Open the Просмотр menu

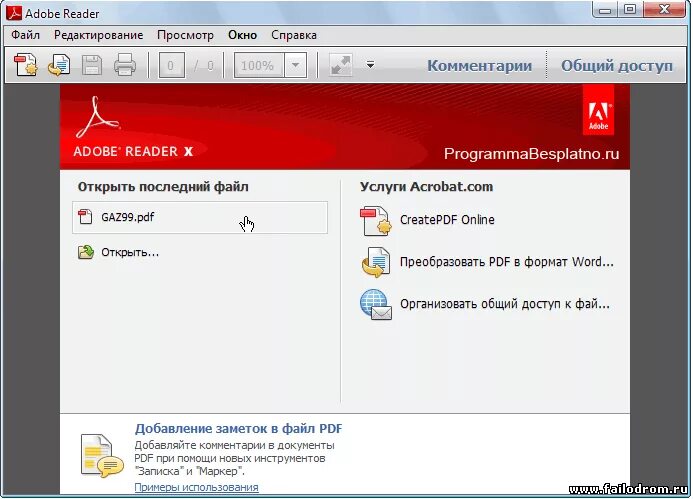coord(185,35)
